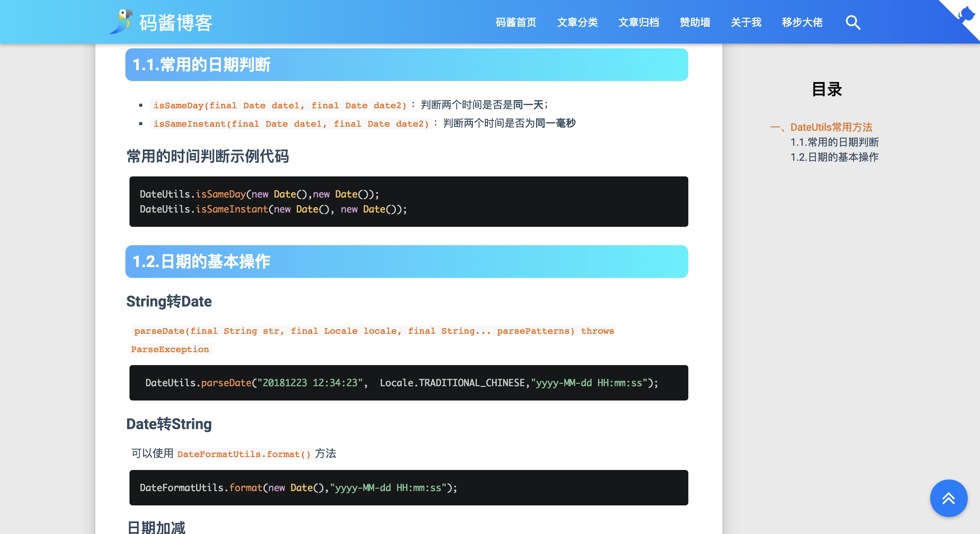Visit the 移步大佬 nav link
This screenshot has width=980, height=534.
click(x=802, y=22)
